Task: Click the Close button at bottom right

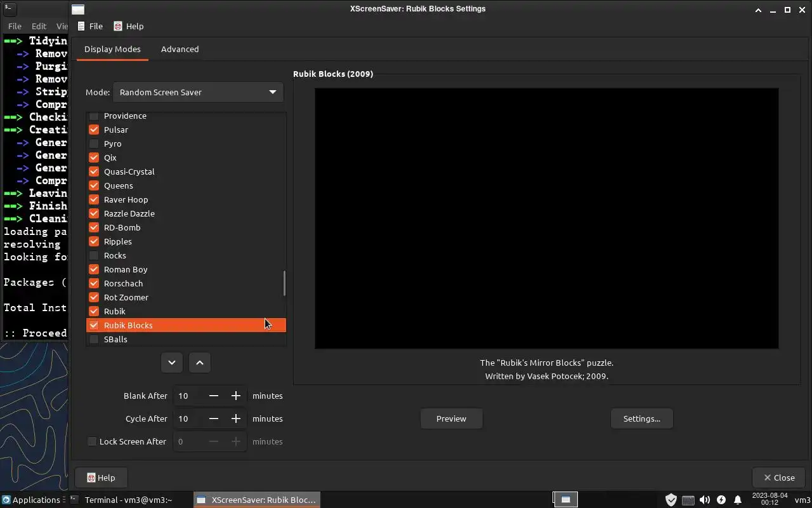Action: (x=778, y=478)
